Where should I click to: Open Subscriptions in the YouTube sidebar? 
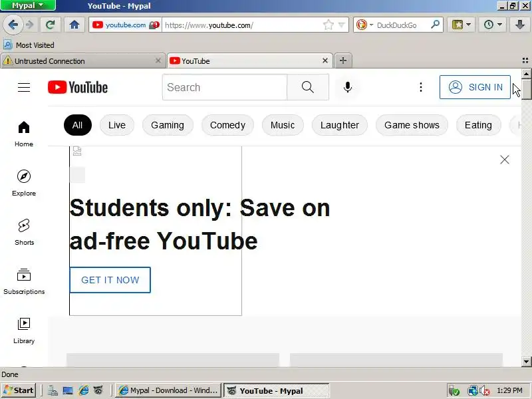(x=24, y=281)
